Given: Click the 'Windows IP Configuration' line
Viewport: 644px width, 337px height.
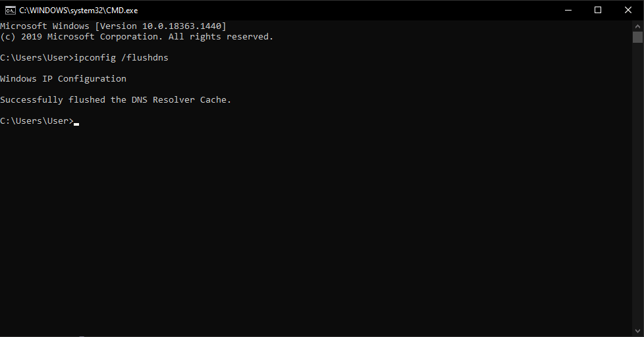Looking at the screenshot, I should 63,79.
